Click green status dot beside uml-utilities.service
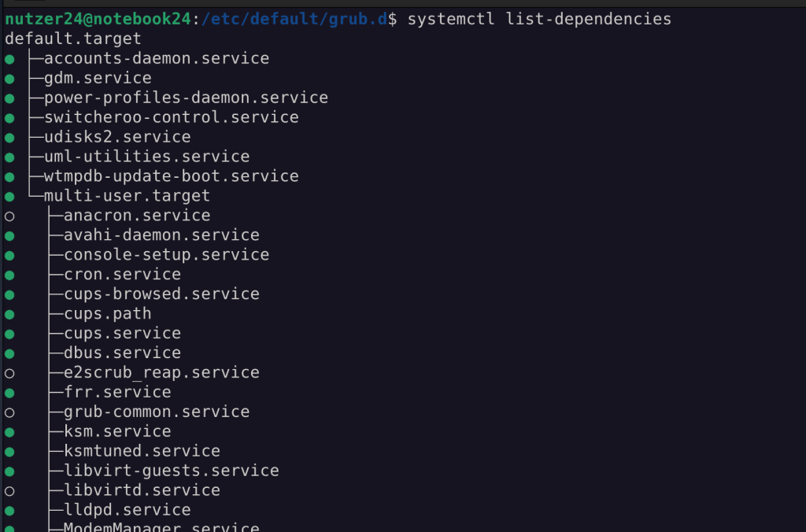The height and width of the screenshot is (532, 806). pos(9,157)
